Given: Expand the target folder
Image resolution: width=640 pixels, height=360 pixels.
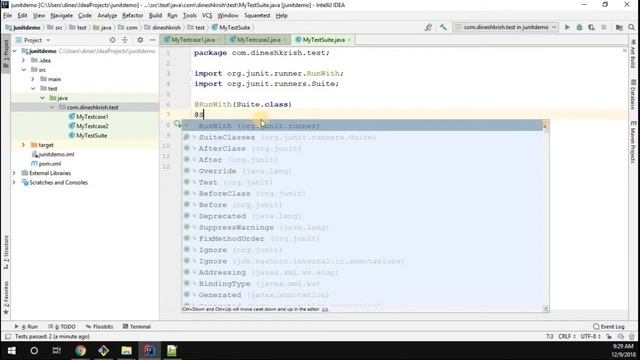Looking at the screenshot, I should coord(24,145).
